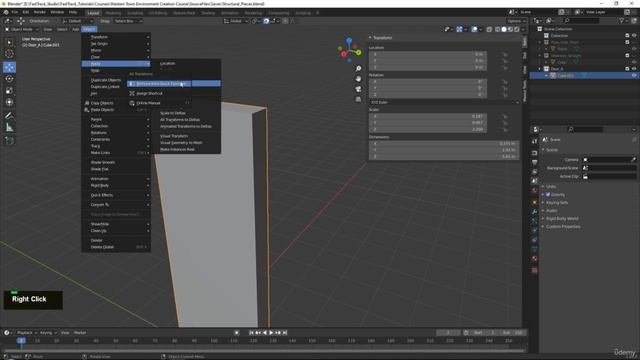Image resolution: width=640 pixels, height=360 pixels.
Task: Switch to Layout workspace tab
Action: click(x=93, y=13)
